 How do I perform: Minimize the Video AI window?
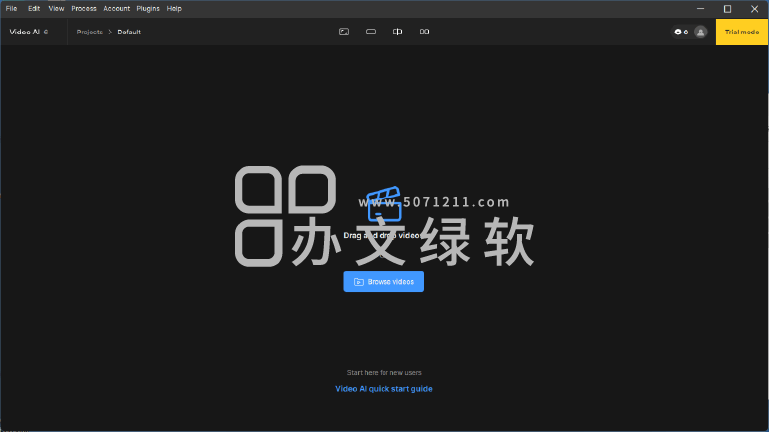(700, 9)
